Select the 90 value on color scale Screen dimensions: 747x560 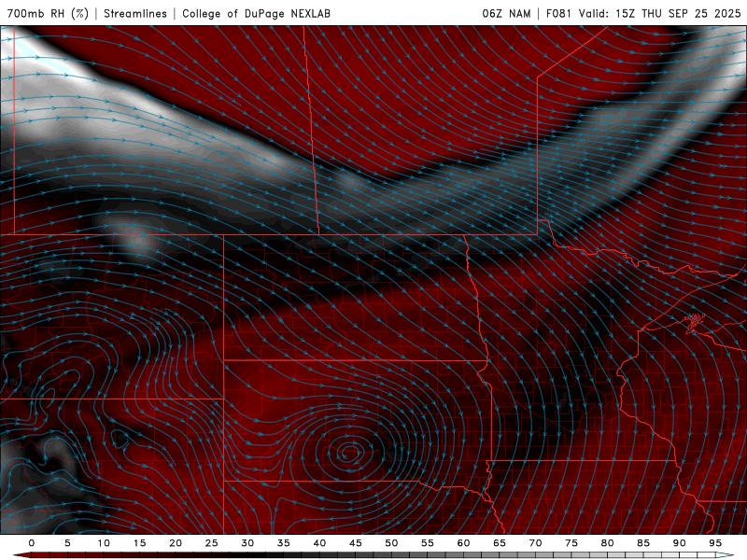(679, 543)
